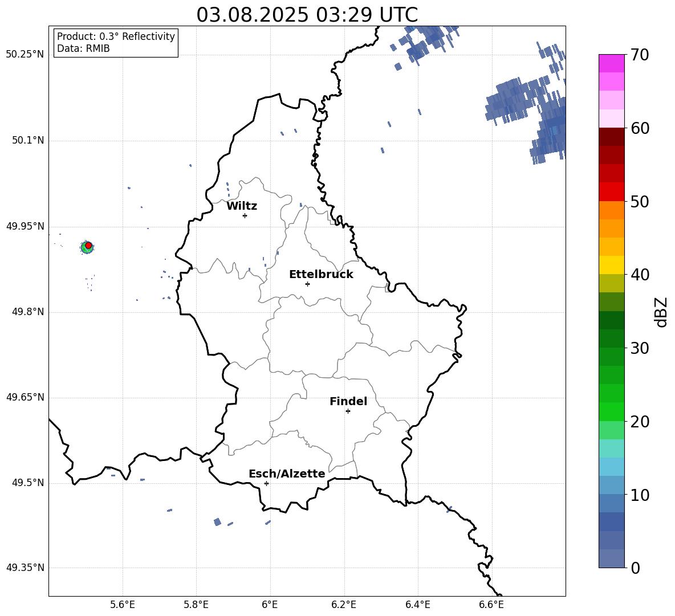Click the 'Data: RMIB' text

(83, 48)
